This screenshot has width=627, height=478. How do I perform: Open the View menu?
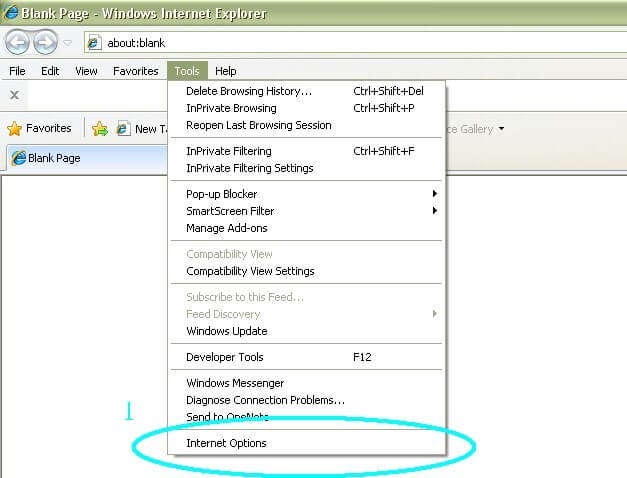point(86,71)
